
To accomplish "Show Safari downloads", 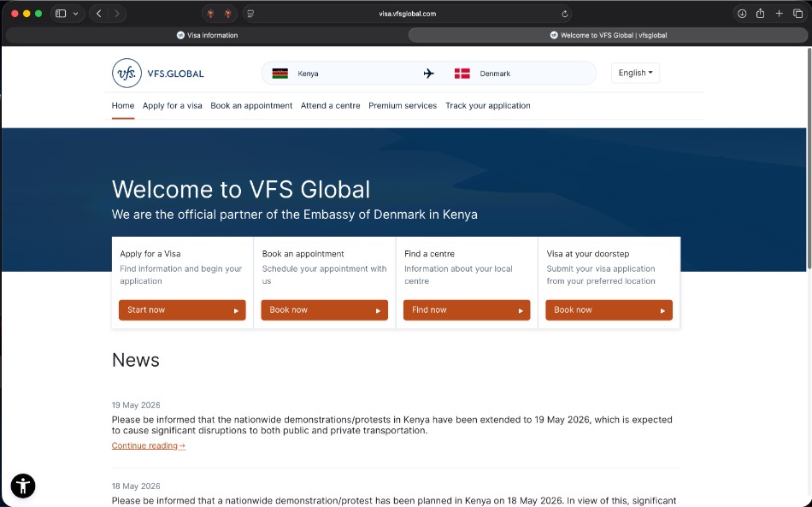I will coord(742,14).
